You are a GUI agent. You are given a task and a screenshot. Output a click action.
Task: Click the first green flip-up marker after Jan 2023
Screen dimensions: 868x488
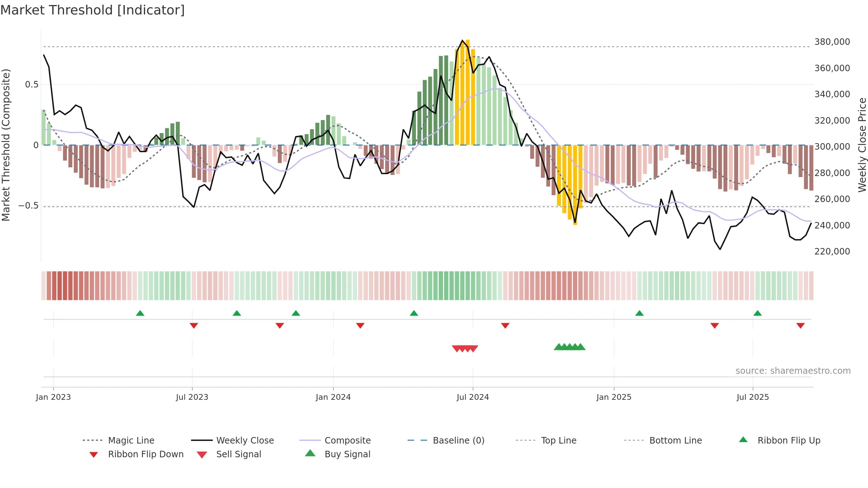coord(140,313)
